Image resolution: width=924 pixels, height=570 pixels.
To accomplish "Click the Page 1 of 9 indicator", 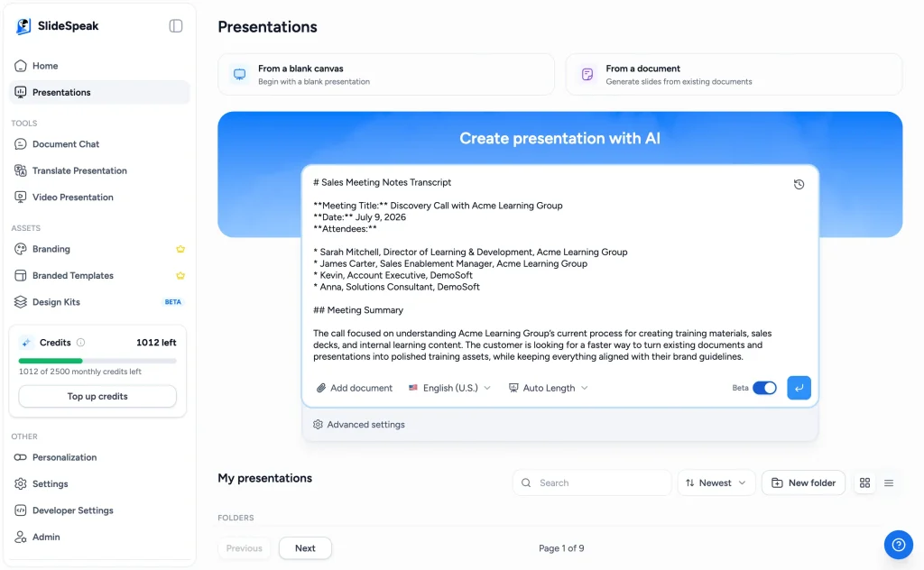I will click(561, 547).
